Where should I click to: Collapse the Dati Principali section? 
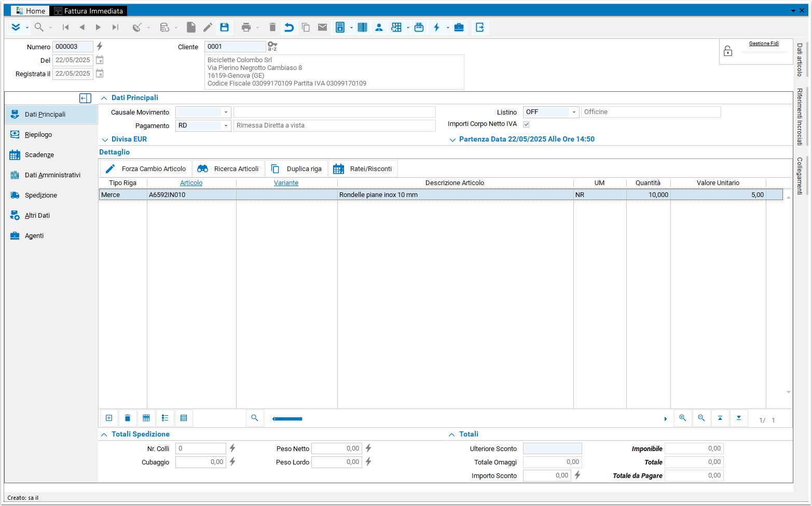pos(104,98)
